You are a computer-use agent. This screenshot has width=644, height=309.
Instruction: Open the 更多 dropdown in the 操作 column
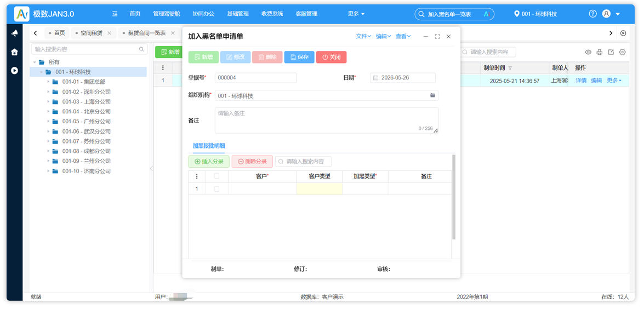tap(614, 81)
